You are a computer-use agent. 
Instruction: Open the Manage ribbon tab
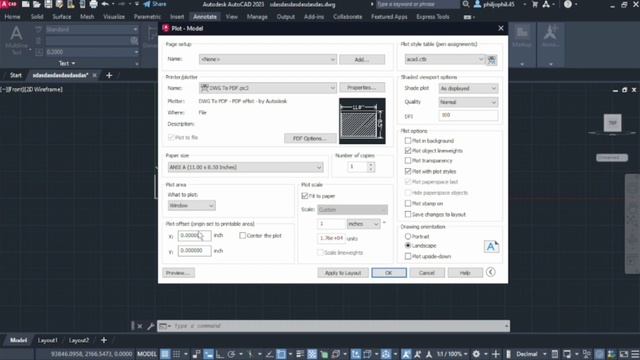pos(257,17)
